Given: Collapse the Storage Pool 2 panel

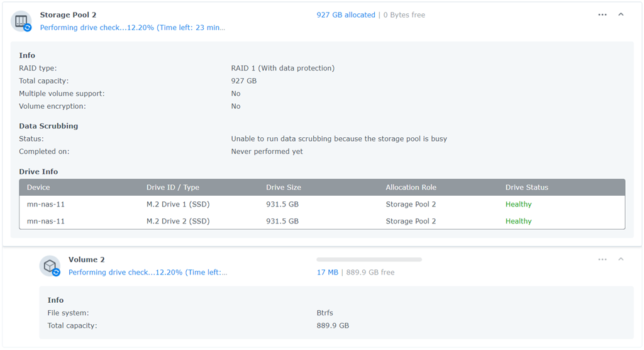Looking at the screenshot, I should coord(621,14).
